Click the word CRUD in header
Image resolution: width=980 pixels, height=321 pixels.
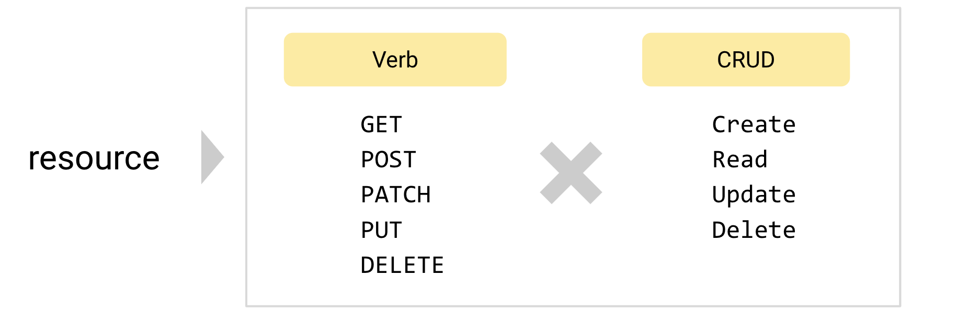pos(746,60)
